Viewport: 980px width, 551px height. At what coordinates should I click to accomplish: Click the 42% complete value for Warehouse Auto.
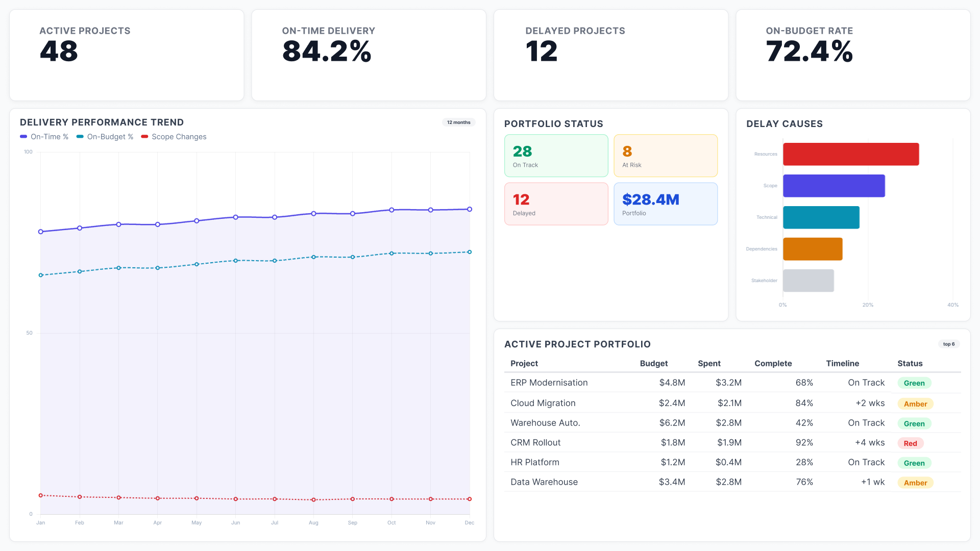point(804,423)
